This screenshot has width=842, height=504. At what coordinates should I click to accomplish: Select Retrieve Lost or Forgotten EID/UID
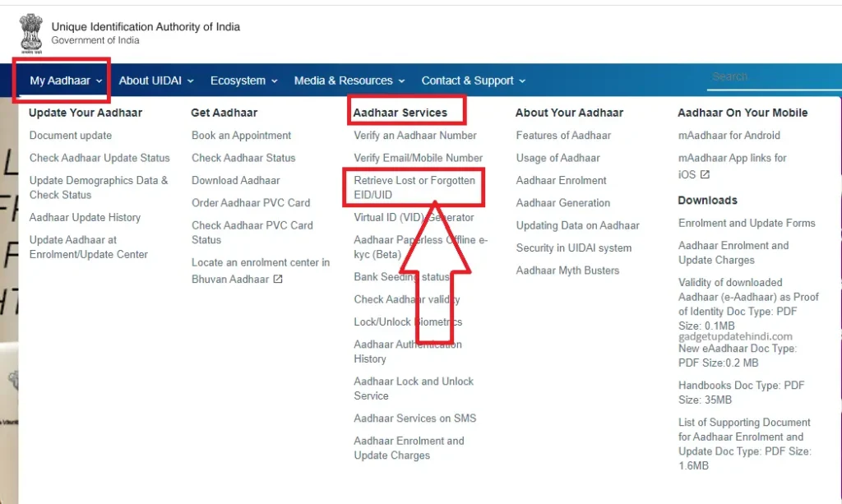point(414,187)
